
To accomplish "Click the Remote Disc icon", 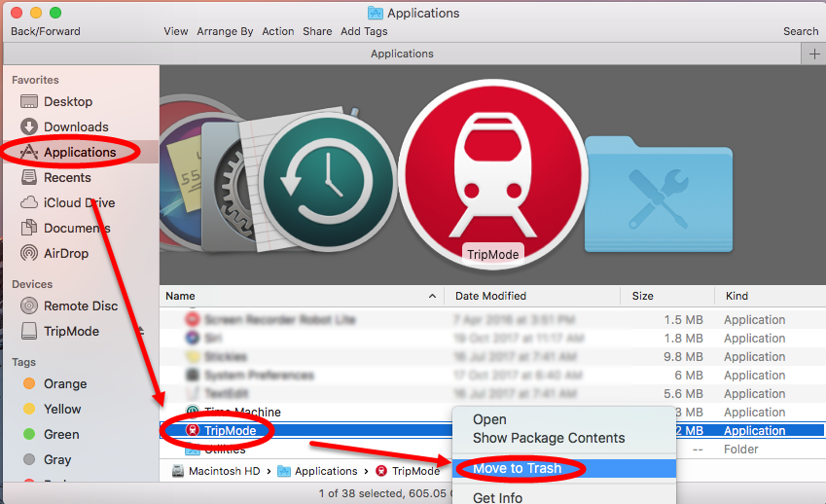I will tap(29, 306).
